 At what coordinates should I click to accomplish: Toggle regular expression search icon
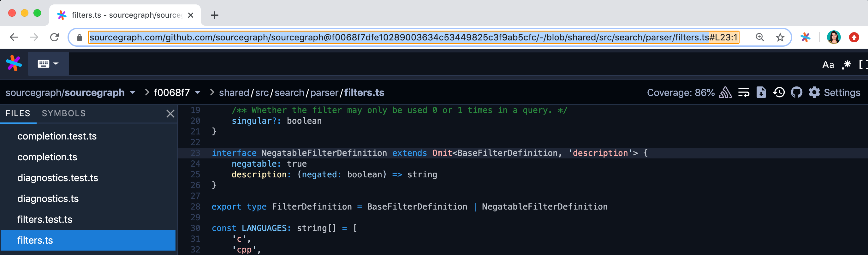(x=846, y=64)
